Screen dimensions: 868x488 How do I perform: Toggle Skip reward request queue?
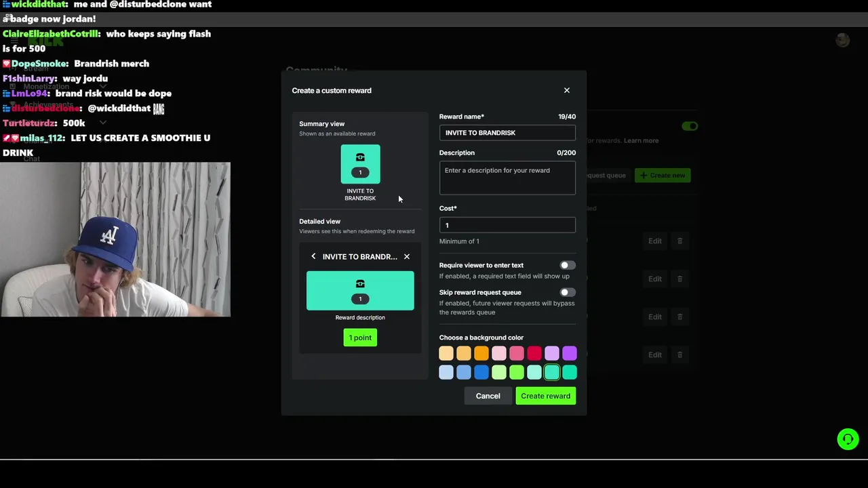pos(568,292)
